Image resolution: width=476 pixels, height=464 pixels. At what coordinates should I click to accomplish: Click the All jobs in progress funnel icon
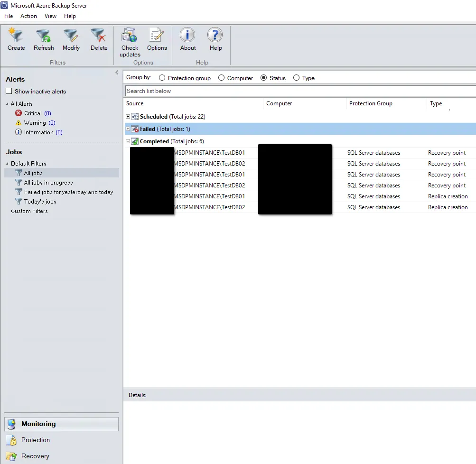pos(19,182)
